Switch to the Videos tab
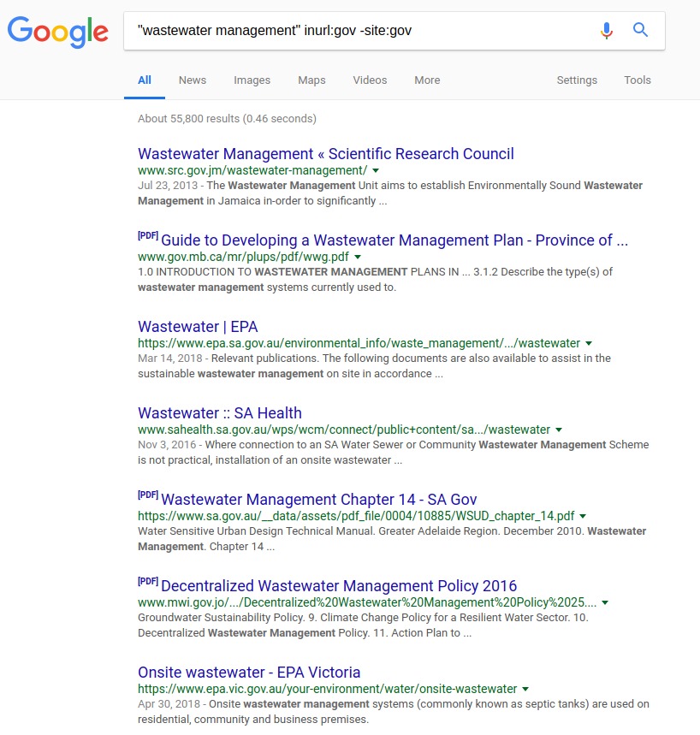Screen dimensions: 700x735 pyautogui.click(x=370, y=80)
